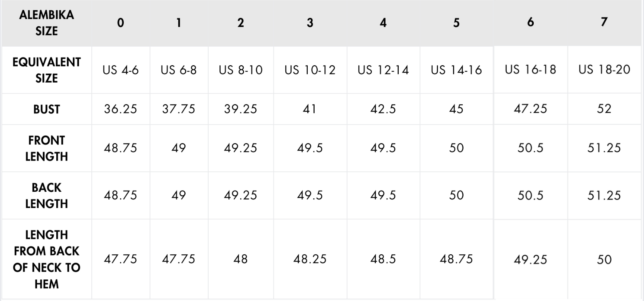Select neck to hem value 48.25
The width and height of the screenshot is (644, 301).
pyautogui.click(x=310, y=259)
